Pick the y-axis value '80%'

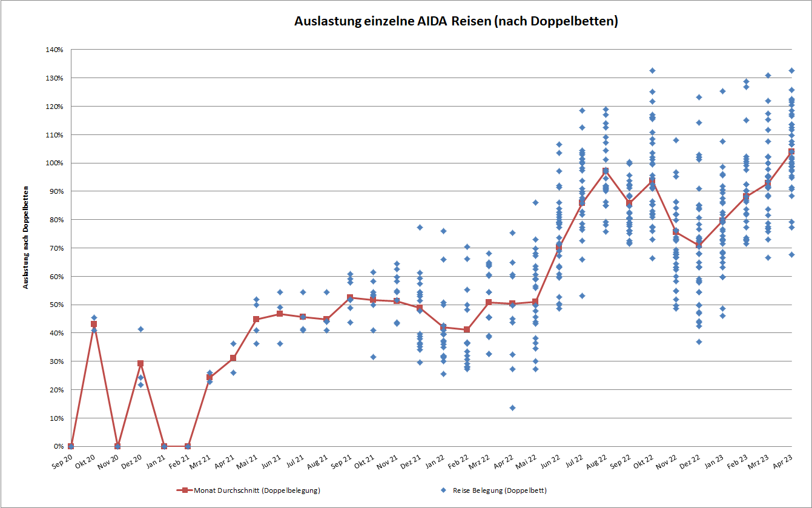[x=57, y=220]
